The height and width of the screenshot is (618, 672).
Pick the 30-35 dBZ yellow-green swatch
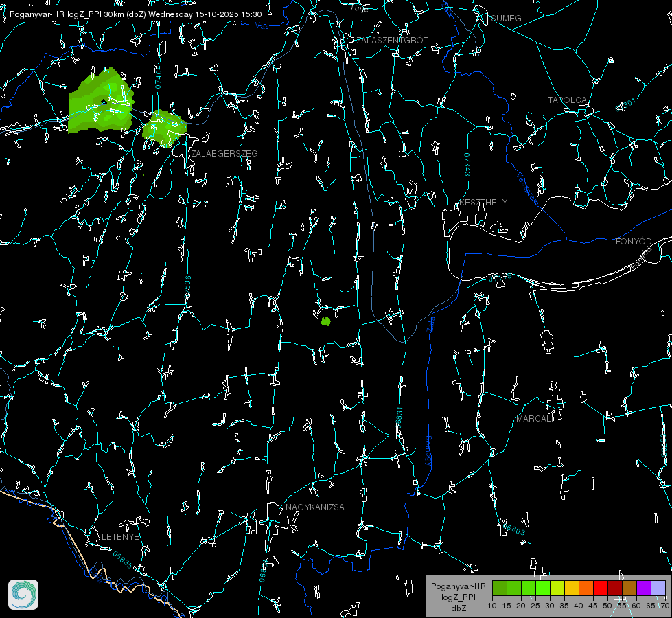557,588
